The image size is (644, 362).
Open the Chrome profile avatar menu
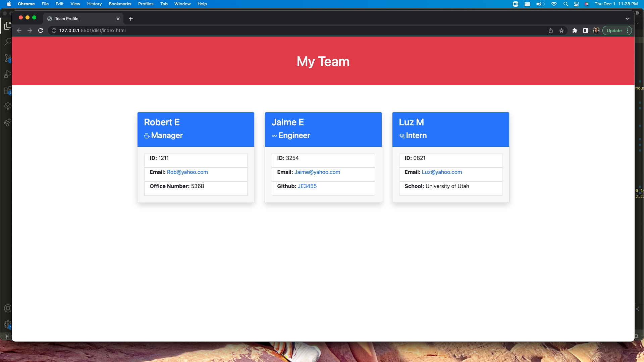[x=596, y=30]
